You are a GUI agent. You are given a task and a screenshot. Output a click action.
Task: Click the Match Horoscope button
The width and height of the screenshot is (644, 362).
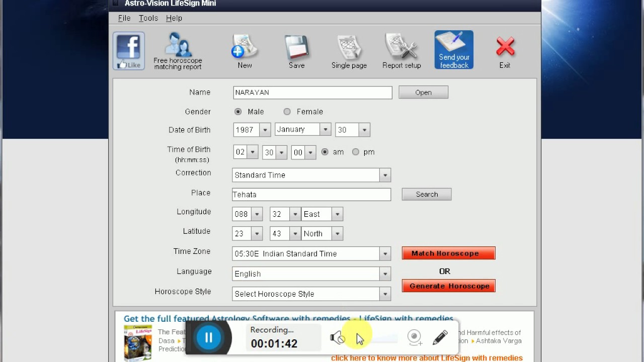448,253
